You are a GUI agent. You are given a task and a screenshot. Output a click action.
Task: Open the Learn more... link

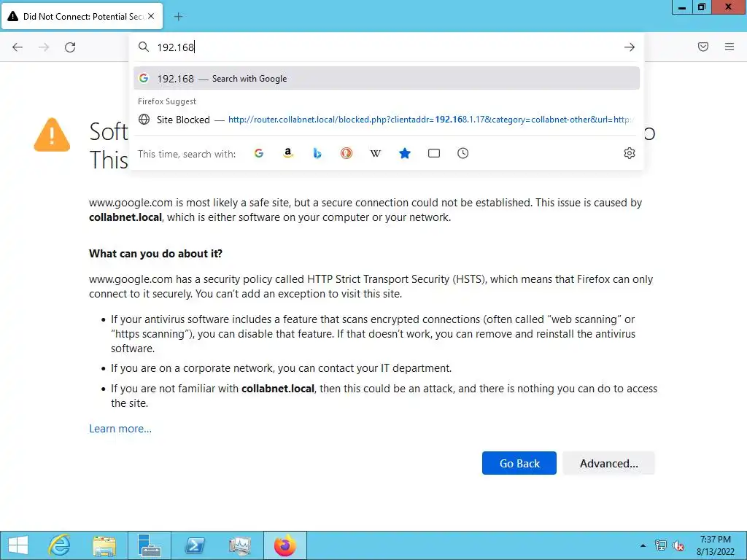tap(120, 429)
